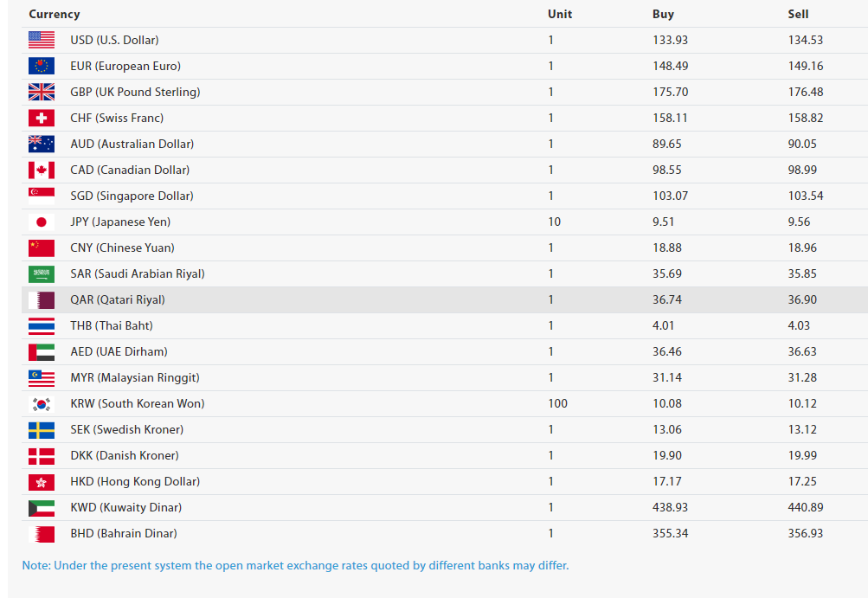Click the European Union flag icon

tap(42, 66)
